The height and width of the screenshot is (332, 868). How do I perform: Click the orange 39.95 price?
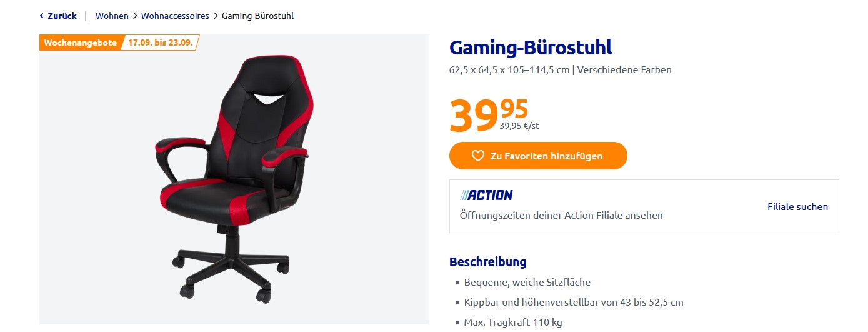click(x=489, y=114)
